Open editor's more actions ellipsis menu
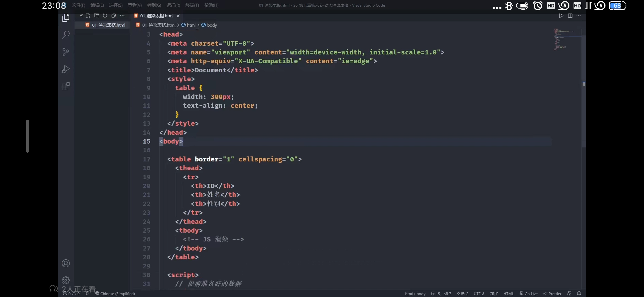Viewport: 644px width, 297px height. coord(578,16)
